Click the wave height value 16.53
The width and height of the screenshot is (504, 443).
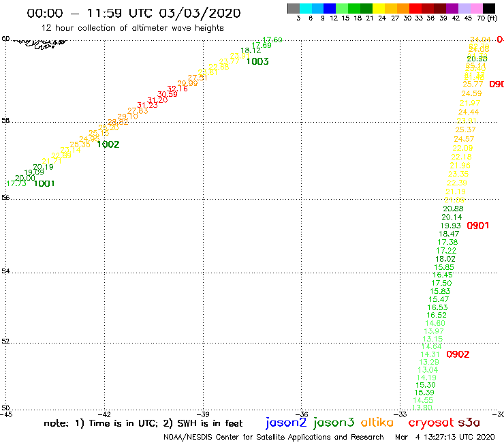click(437, 307)
